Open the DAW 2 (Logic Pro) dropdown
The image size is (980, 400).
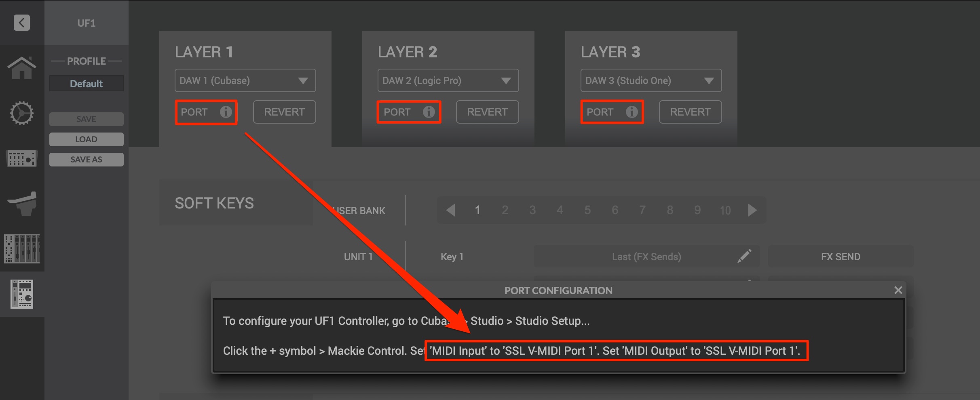[x=448, y=80]
